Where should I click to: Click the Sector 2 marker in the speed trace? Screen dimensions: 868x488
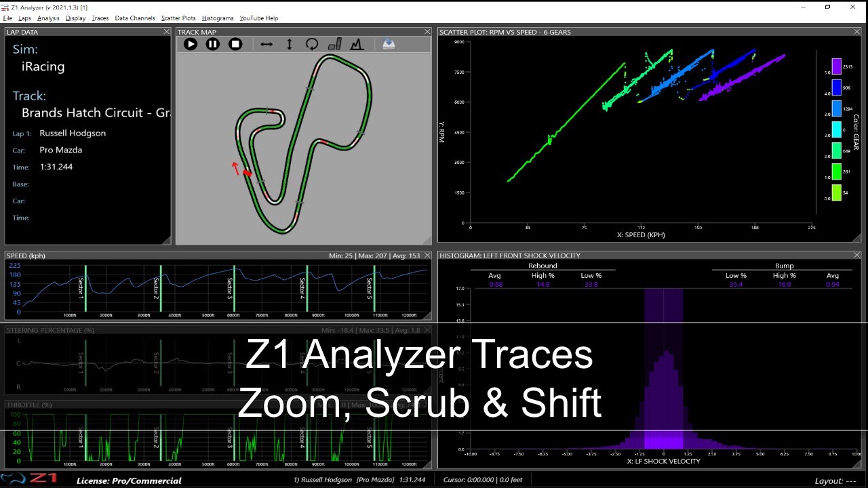coord(161,288)
